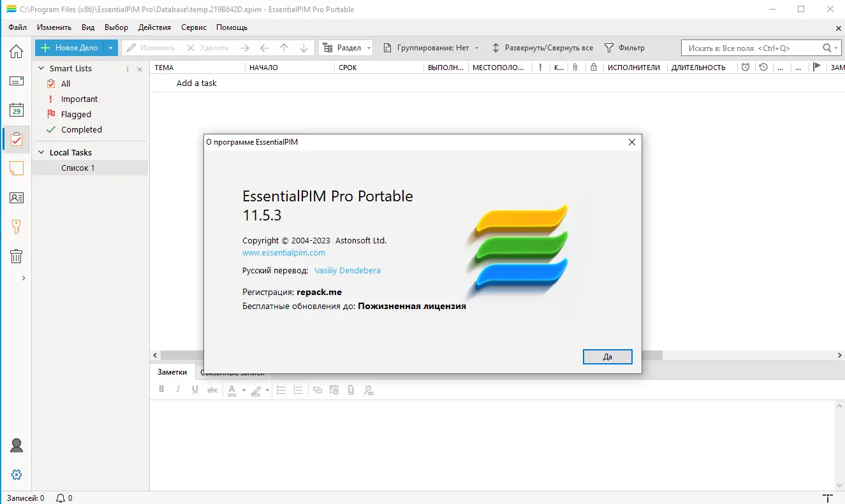Viewport: 845px width, 504px height.
Task: Click the Новое Дело button
Action: coord(69,48)
